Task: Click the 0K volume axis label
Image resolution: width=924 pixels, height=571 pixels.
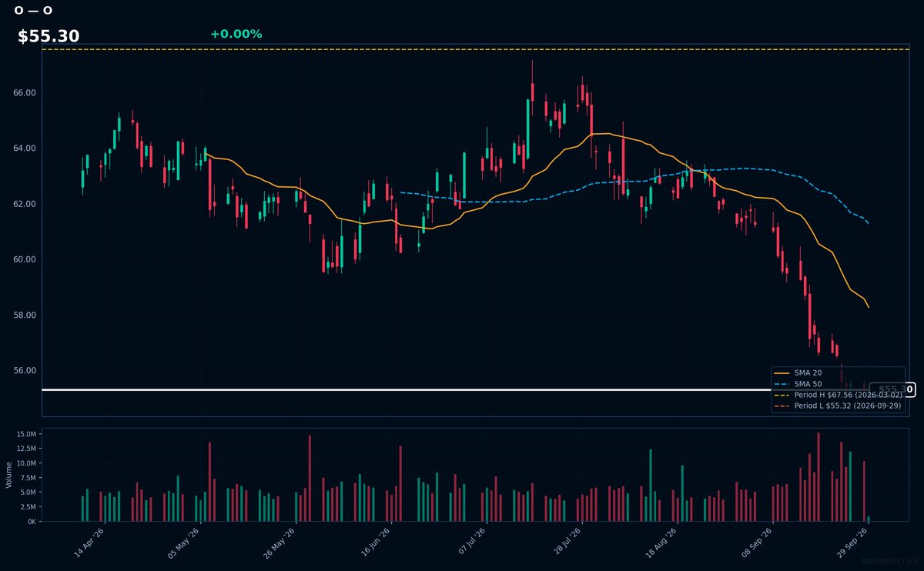Action: coord(32,522)
